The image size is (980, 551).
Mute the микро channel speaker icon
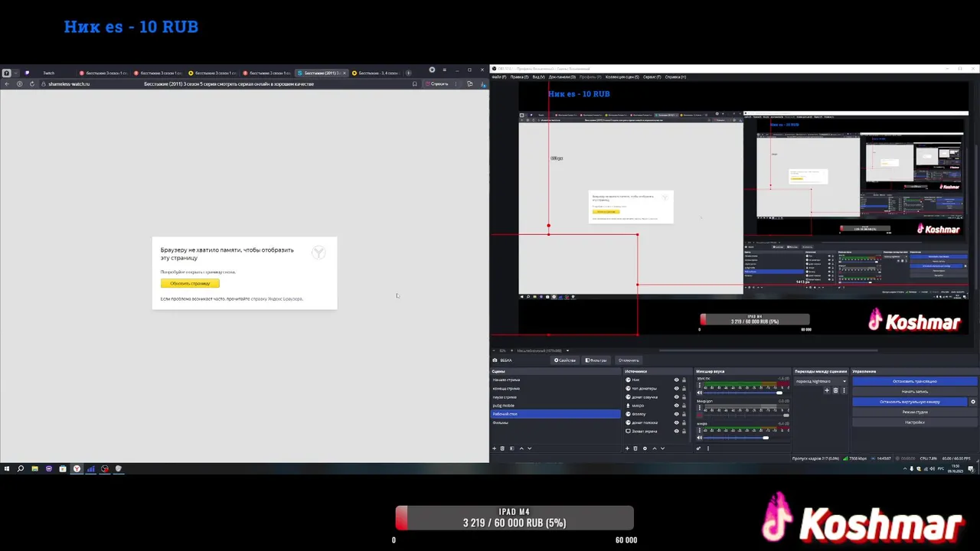tap(699, 438)
